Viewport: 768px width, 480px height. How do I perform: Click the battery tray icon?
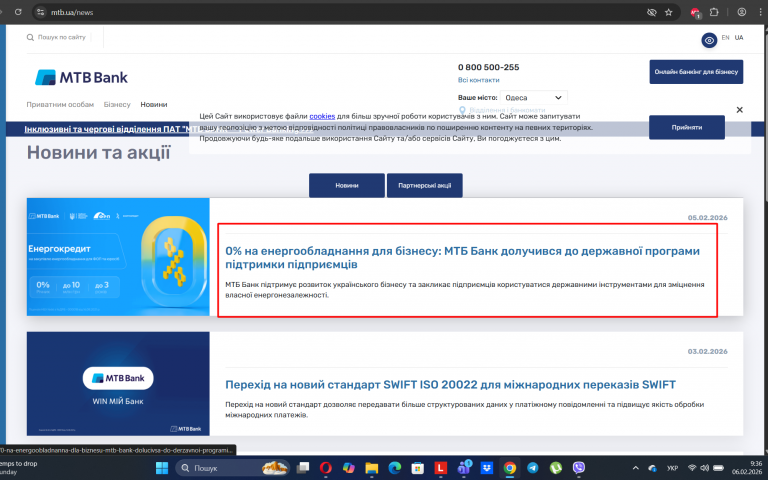coord(719,468)
